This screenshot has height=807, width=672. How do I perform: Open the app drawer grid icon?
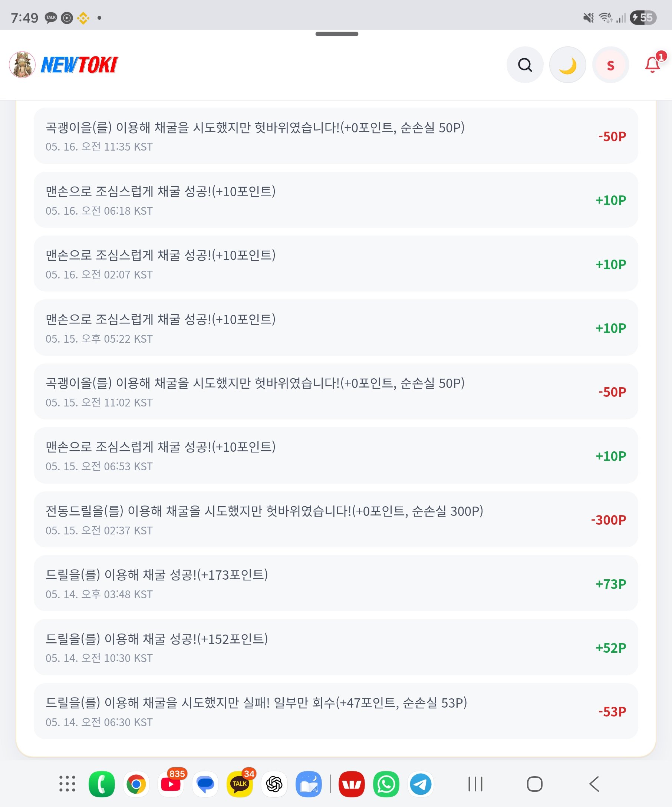(67, 784)
